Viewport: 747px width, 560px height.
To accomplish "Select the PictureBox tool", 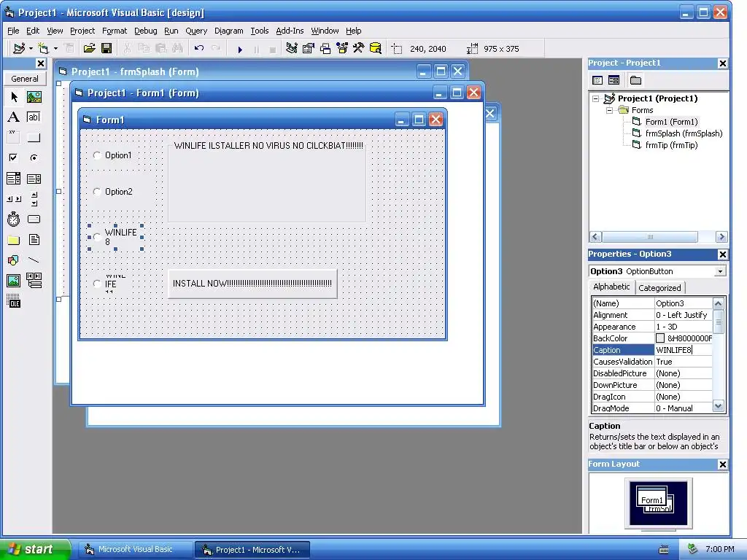I will click(34, 97).
